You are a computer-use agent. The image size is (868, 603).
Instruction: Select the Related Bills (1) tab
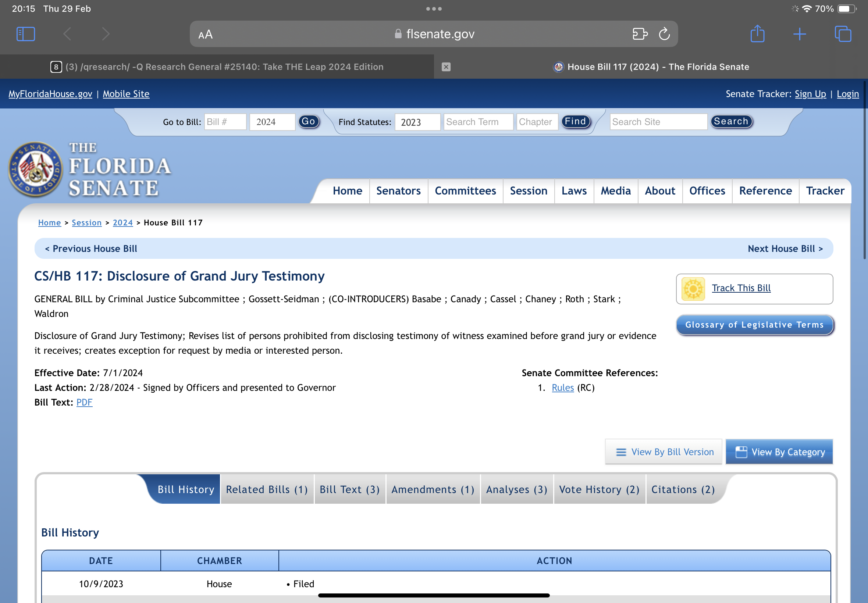pyautogui.click(x=267, y=490)
